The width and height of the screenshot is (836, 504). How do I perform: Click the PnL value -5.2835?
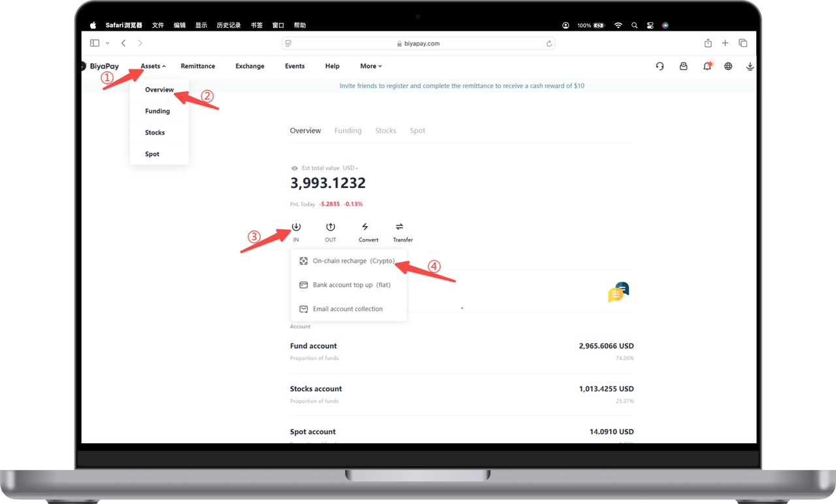pyautogui.click(x=329, y=204)
